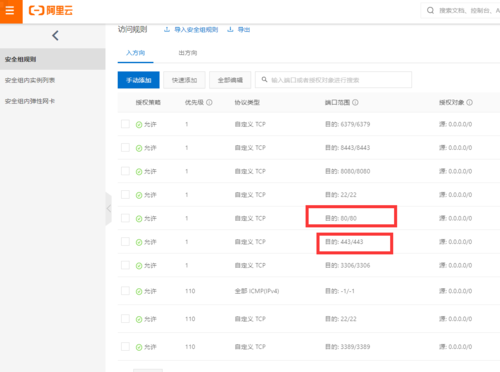Select the checkbox for the 8443/8443 rule

[125, 147]
